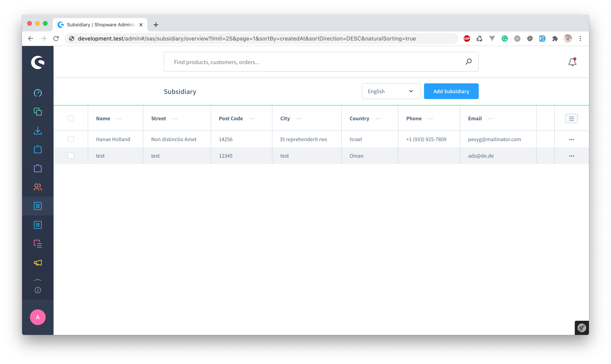Image resolution: width=611 pixels, height=364 pixels.
Task: Check the Hanae Holland row checkbox
Action: click(71, 139)
